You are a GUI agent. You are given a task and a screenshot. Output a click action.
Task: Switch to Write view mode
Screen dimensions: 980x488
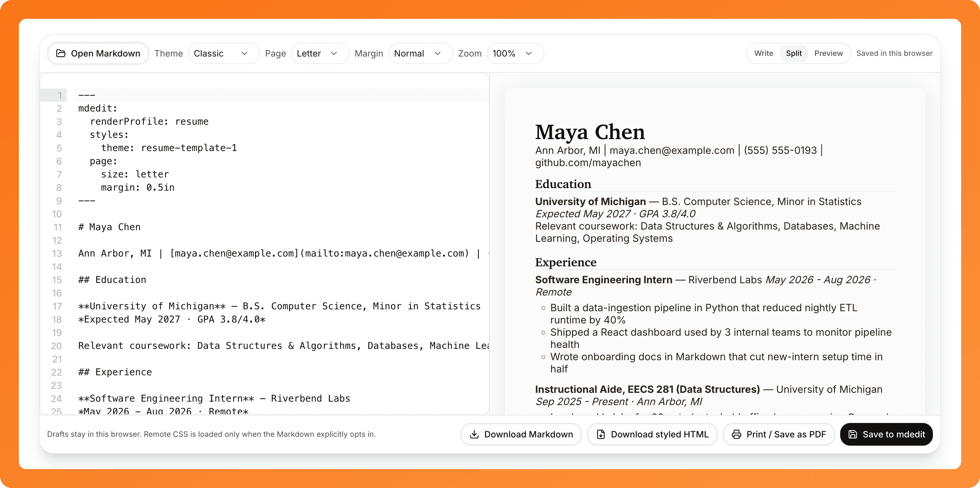point(764,53)
